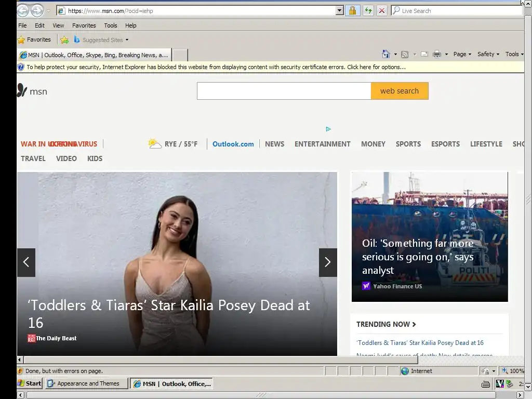Go to the TRAVEL section
This screenshot has width=532, height=399.
pyautogui.click(x=33, y=158)
